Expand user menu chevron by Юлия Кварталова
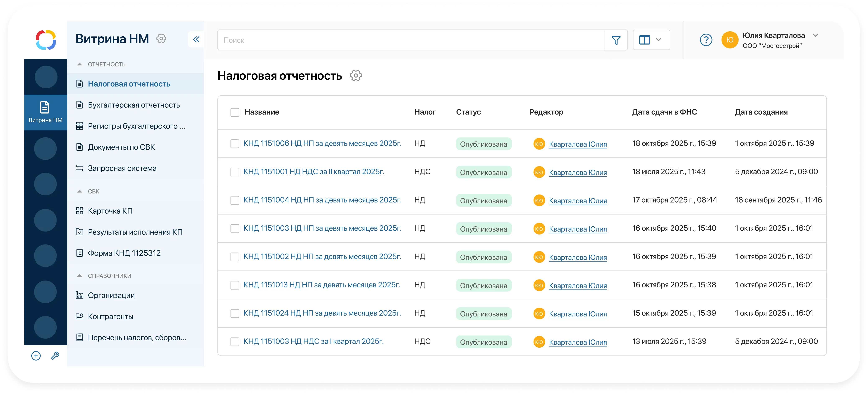The width and height of the screenshot is (868, 394). pos(815,35)
